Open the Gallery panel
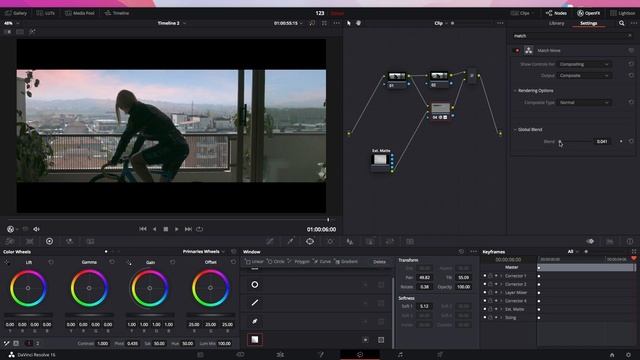This screenshot has width=640, height=360. [x=16, y=13]
